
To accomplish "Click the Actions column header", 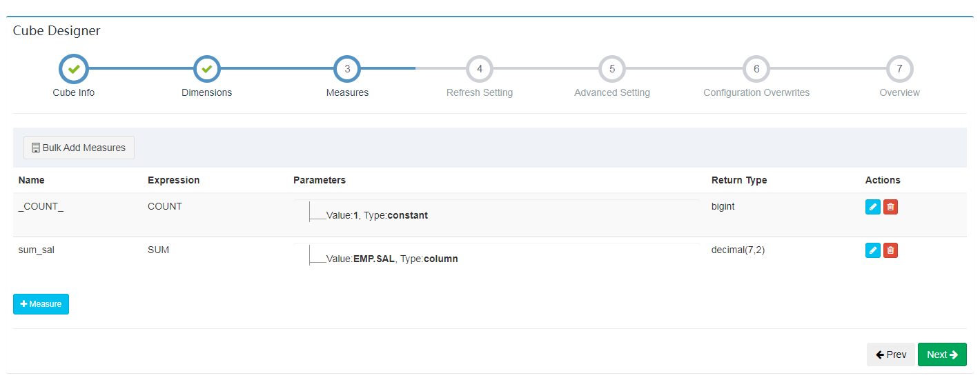I will [x=883, y=180].
